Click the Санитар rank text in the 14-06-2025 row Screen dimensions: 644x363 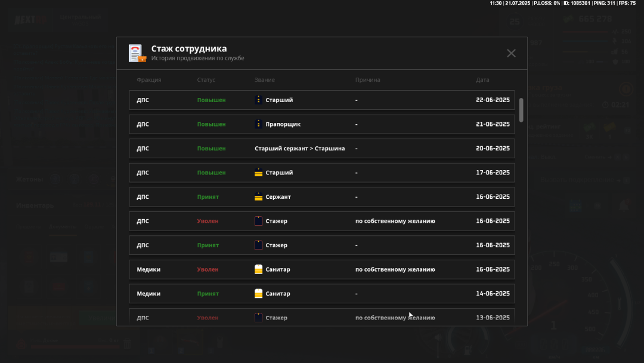[x=278, y=294]
